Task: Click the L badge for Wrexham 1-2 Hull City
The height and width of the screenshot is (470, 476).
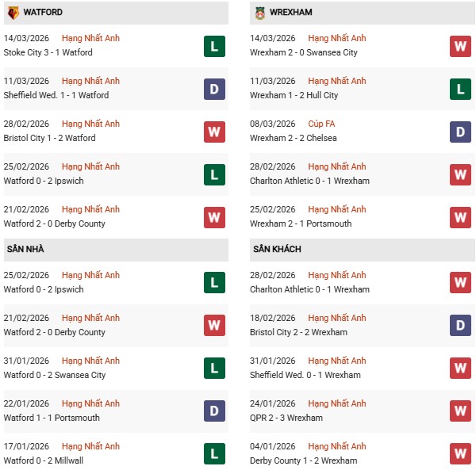Action: point(460,89)
